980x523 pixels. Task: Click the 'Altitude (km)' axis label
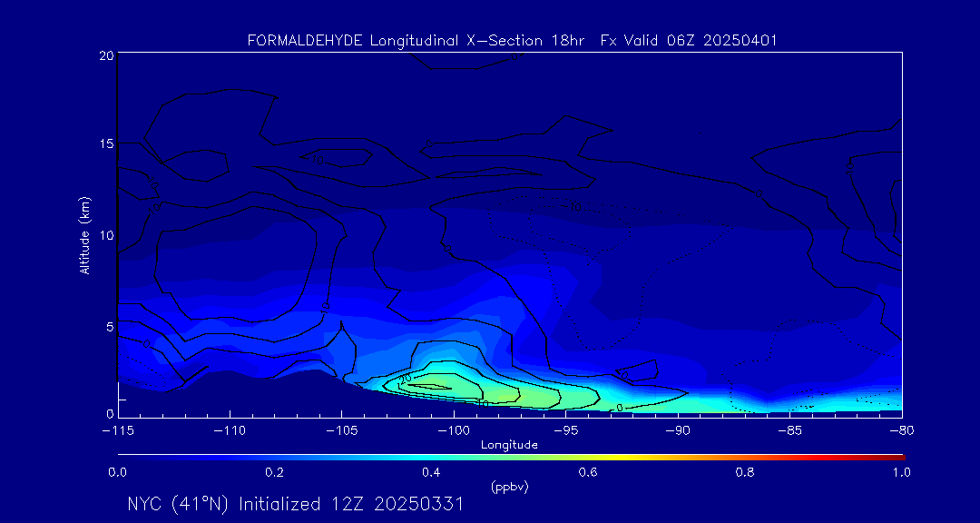pos(85,235)
